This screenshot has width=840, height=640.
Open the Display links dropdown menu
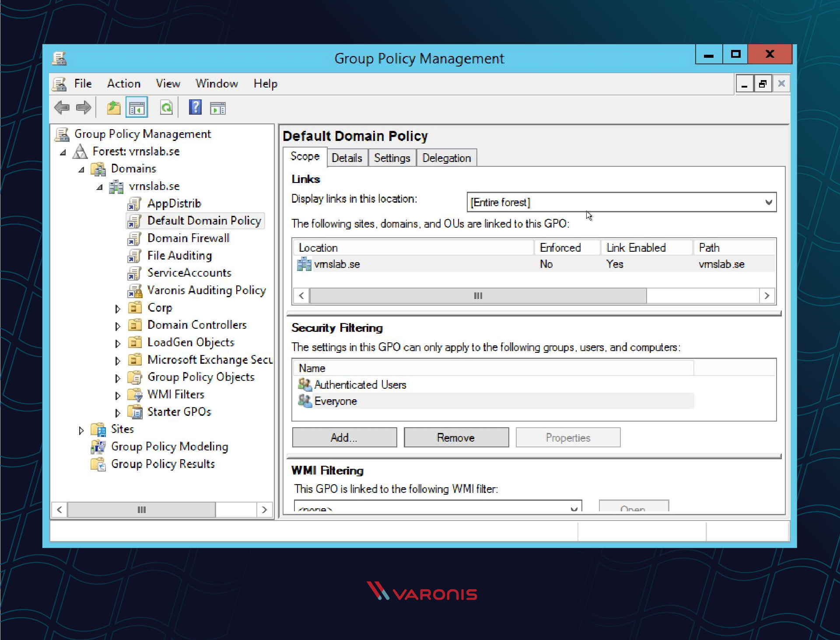[766, 202]
